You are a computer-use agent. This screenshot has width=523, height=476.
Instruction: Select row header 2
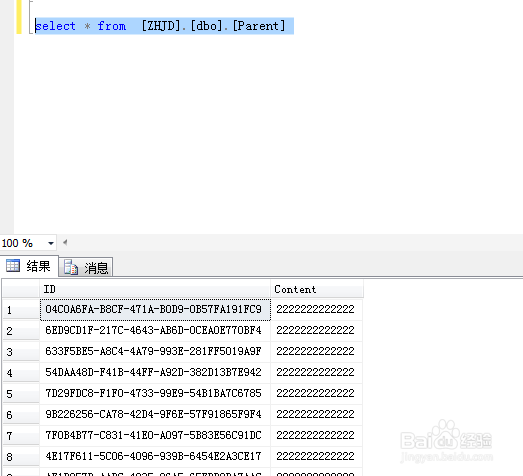pos(21,331)
